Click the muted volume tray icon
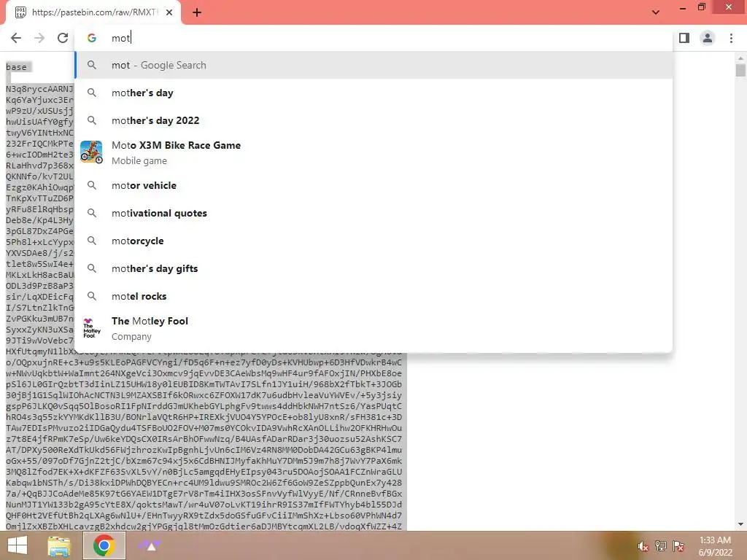 click(x=643, y=546)
